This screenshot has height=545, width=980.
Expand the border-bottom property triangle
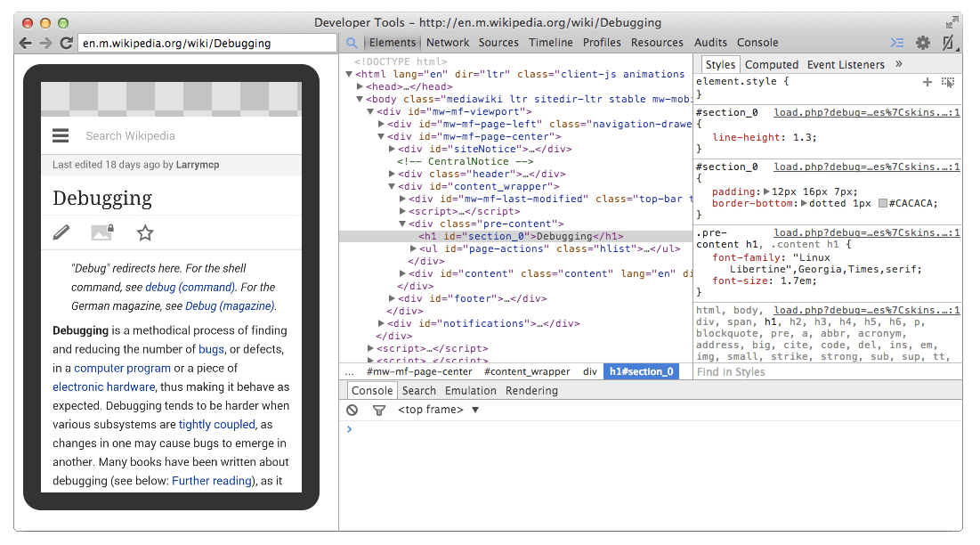click(x=805, y=203)
